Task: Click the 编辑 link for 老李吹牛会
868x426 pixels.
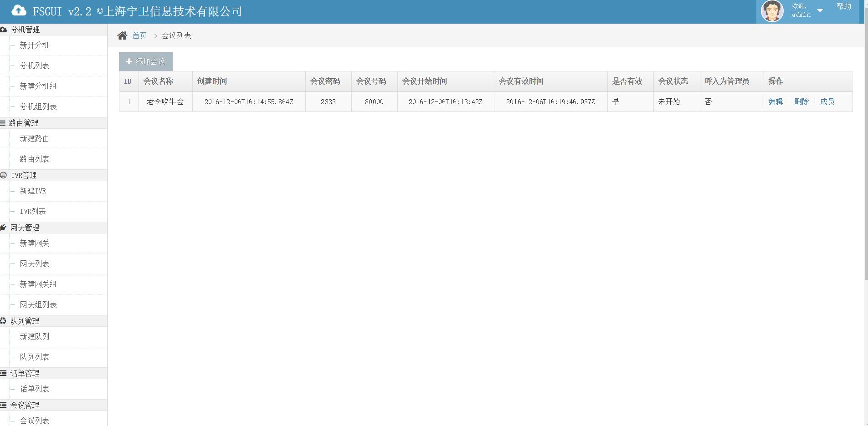Action: coord(775,102)
